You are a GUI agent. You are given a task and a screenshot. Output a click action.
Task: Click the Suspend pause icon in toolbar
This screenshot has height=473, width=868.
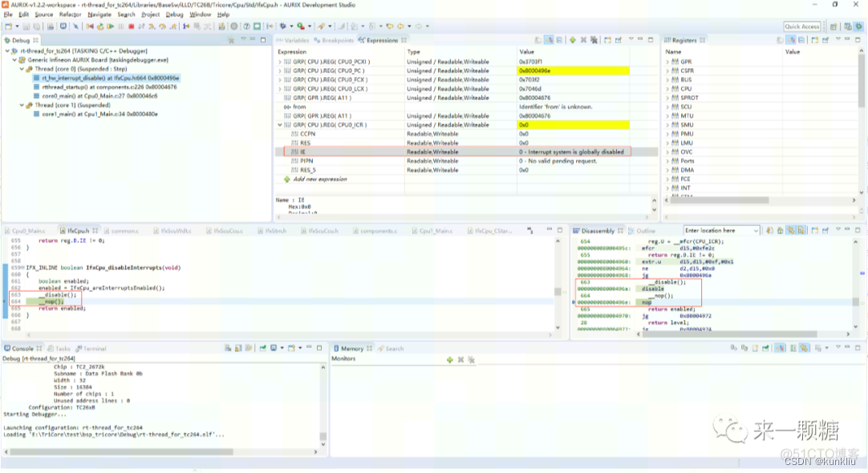coord(120,26)
